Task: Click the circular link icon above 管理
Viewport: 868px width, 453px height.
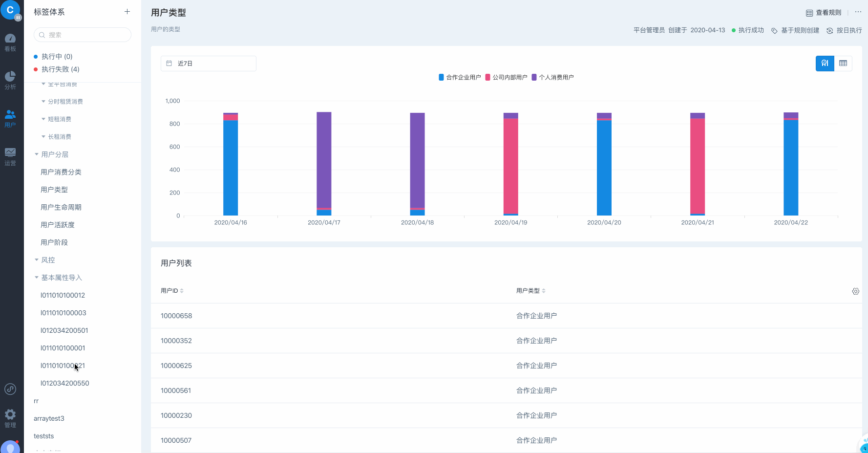Action: (x=10, y=389)
